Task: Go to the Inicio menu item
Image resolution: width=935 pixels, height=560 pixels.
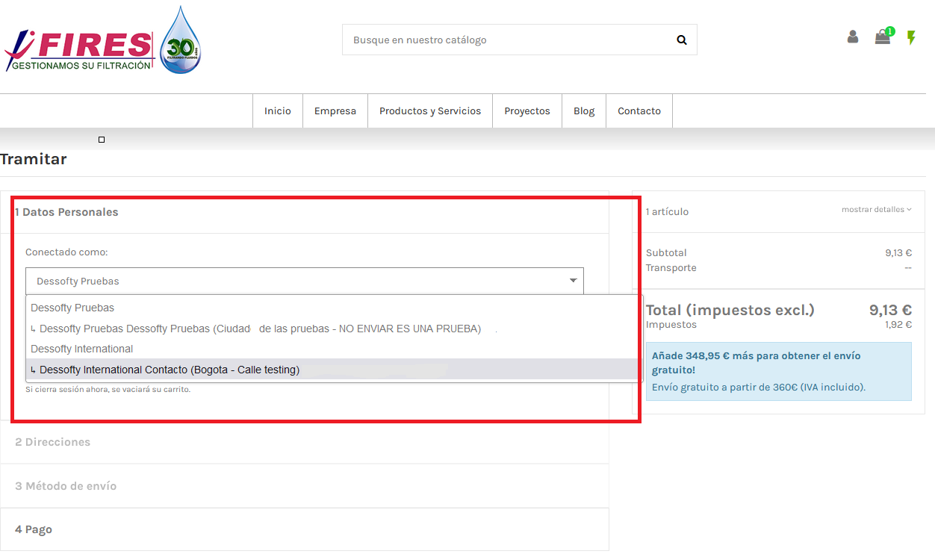Action: tap(278, 111)
